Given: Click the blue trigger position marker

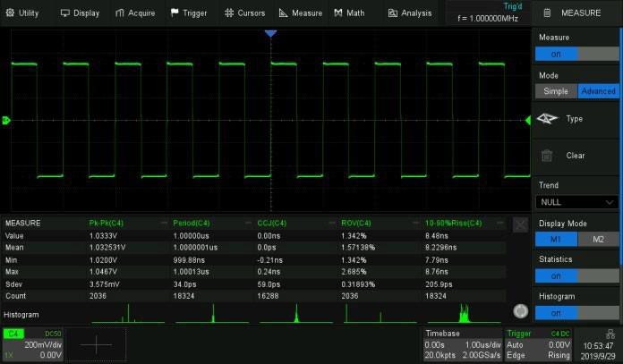Looking at the screenshot, I should pos(270,34).
